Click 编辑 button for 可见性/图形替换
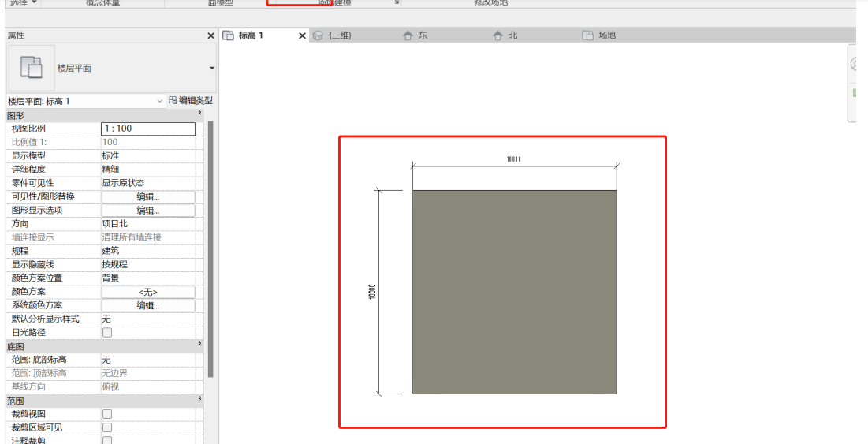This screenshot has width=868, height=444. [148, 196]
